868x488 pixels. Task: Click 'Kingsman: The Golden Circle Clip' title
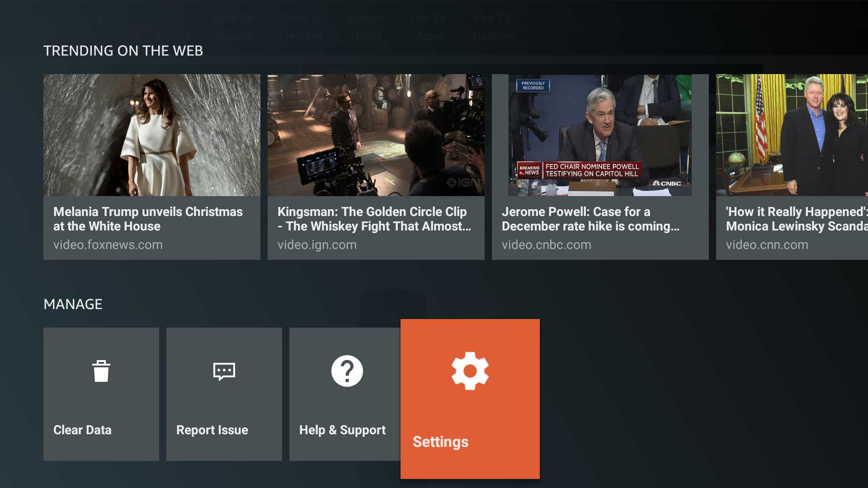(374, 219)
